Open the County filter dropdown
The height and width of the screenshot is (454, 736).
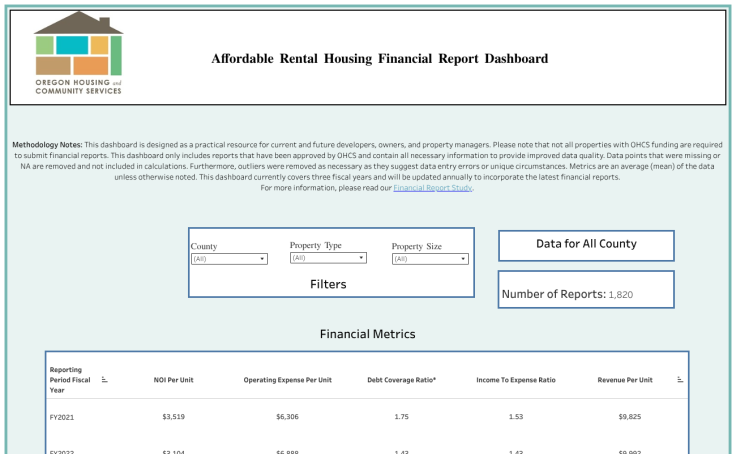click(229, 259)
